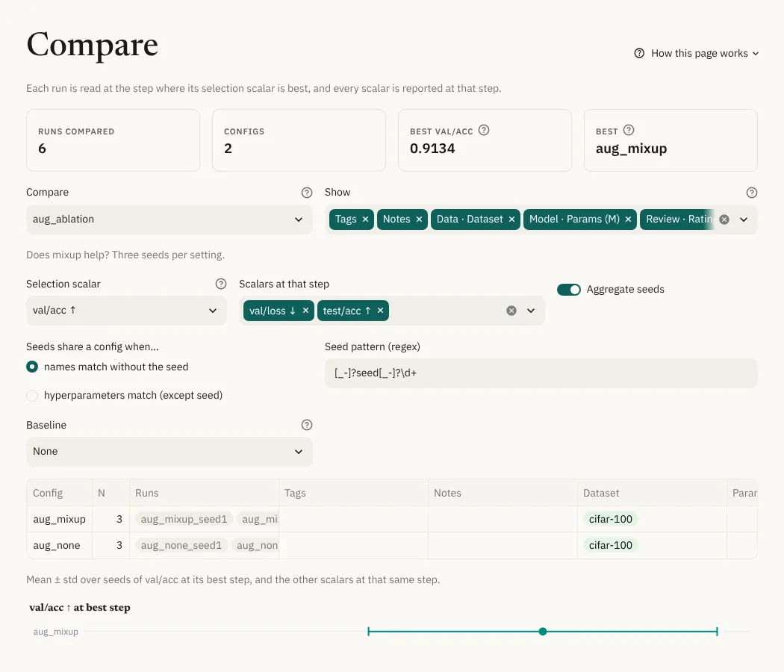Select names match without the seed
The height and width of the screenshot is (672, 784).
click(32, 367)
